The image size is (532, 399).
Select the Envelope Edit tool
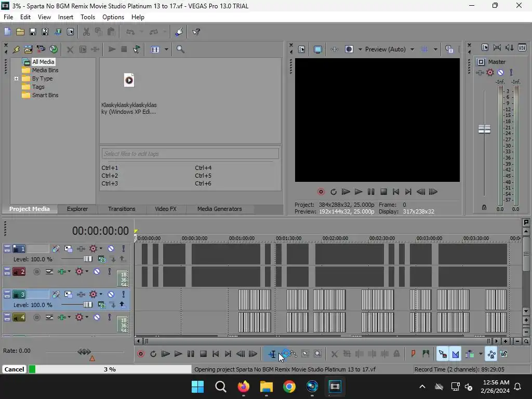(x=293, y=354)
